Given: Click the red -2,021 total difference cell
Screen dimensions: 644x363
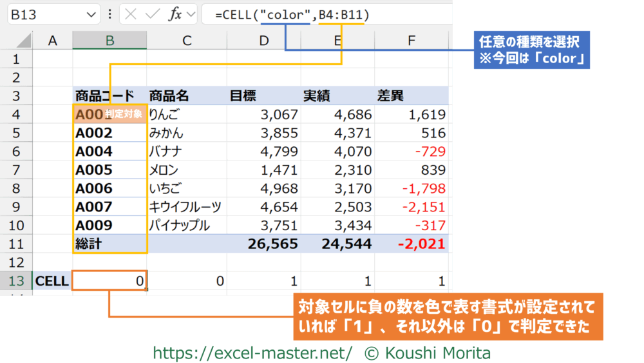Looking at the screenshot, I should coord(412,244).
